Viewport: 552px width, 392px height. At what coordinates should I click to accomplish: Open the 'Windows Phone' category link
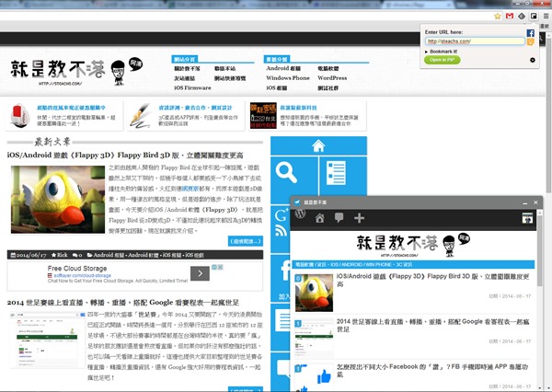coord(287,78)
